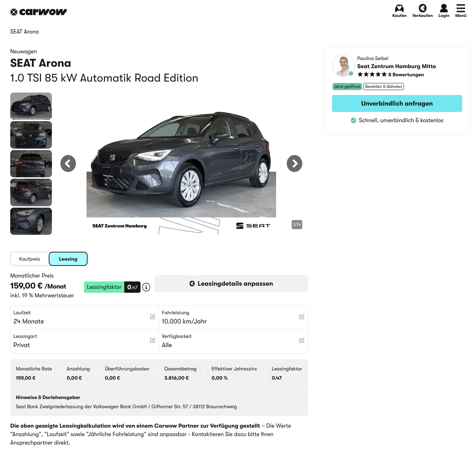Show the previous car photo

68,163
